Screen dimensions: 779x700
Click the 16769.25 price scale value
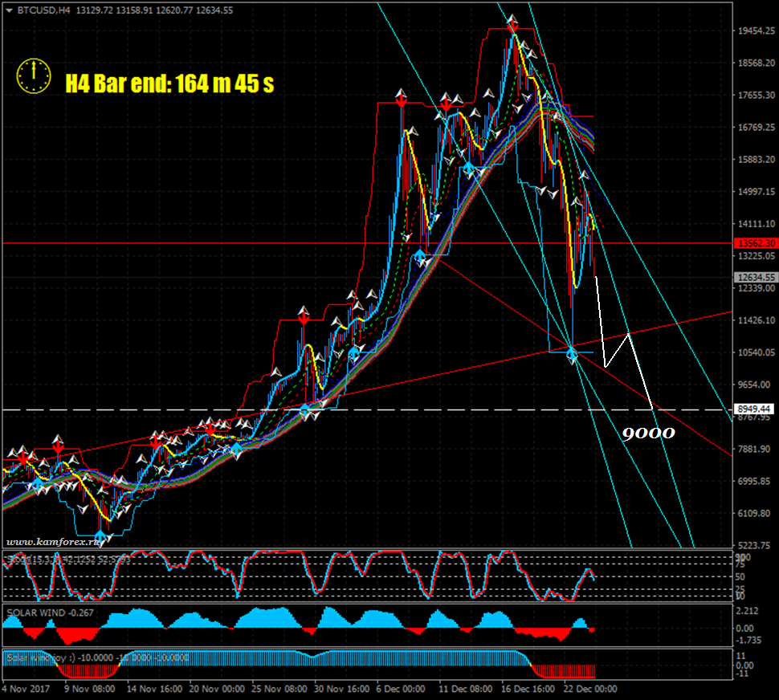click(757, 128)
